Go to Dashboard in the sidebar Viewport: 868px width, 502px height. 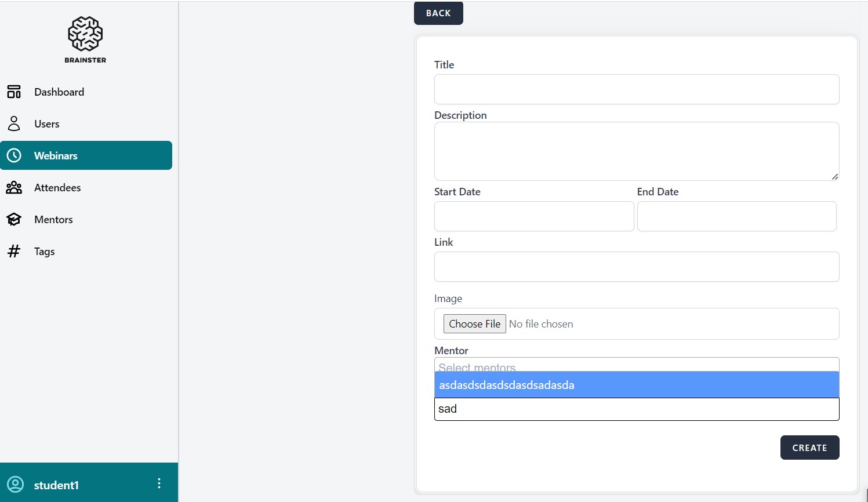(59, 92)
